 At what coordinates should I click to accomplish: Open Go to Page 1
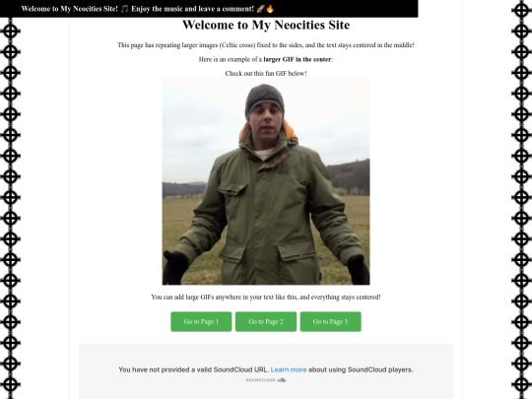201,321
